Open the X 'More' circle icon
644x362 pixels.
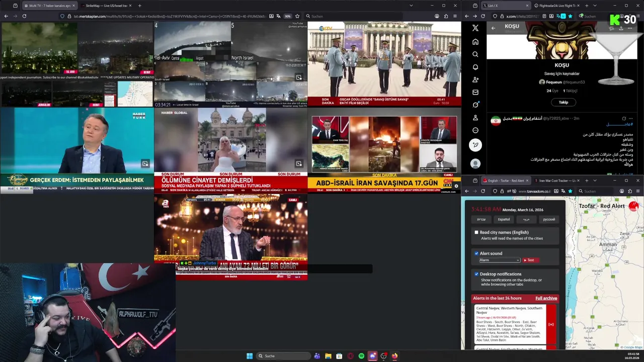(x=475, y=130)
